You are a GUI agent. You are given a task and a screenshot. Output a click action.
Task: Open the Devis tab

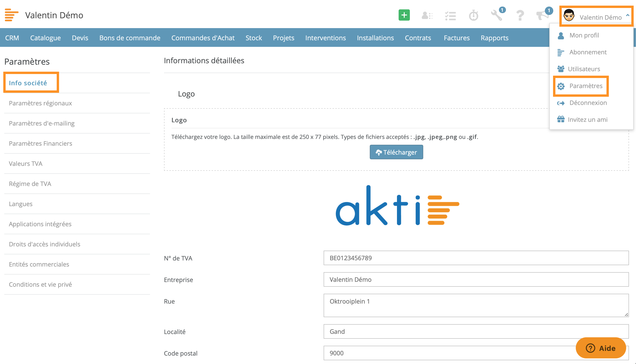click(80, 38)
